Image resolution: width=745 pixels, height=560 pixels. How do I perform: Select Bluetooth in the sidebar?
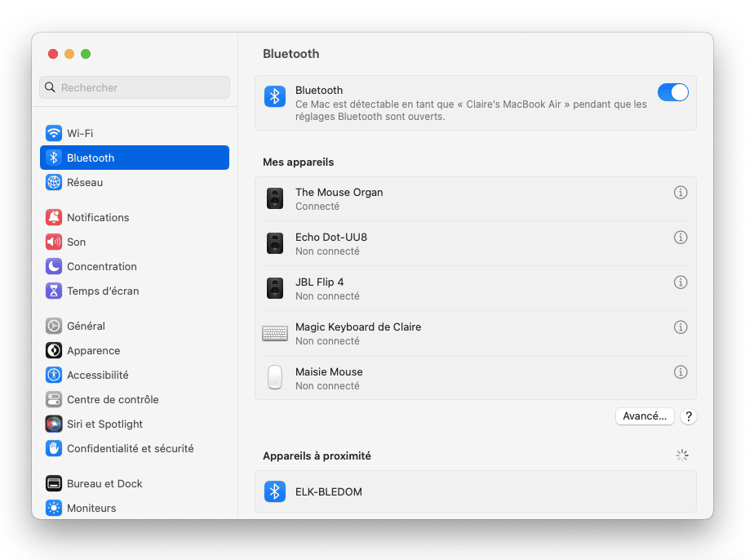pos(135,158)
